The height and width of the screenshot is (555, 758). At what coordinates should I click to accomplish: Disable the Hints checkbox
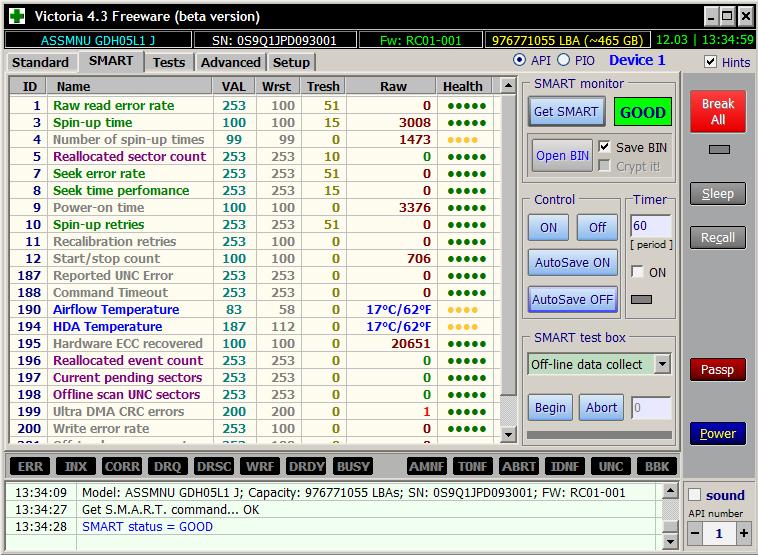coord(710,62)
